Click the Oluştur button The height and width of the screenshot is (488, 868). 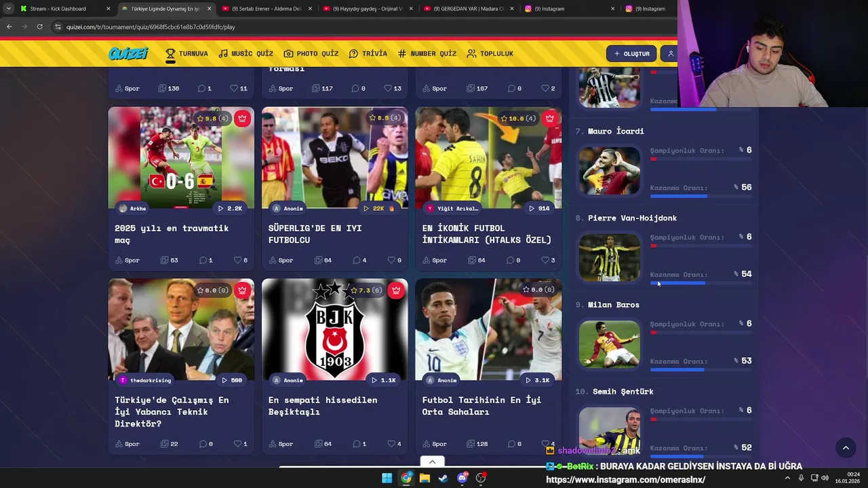pyautogui.click(x=631, y=54)
